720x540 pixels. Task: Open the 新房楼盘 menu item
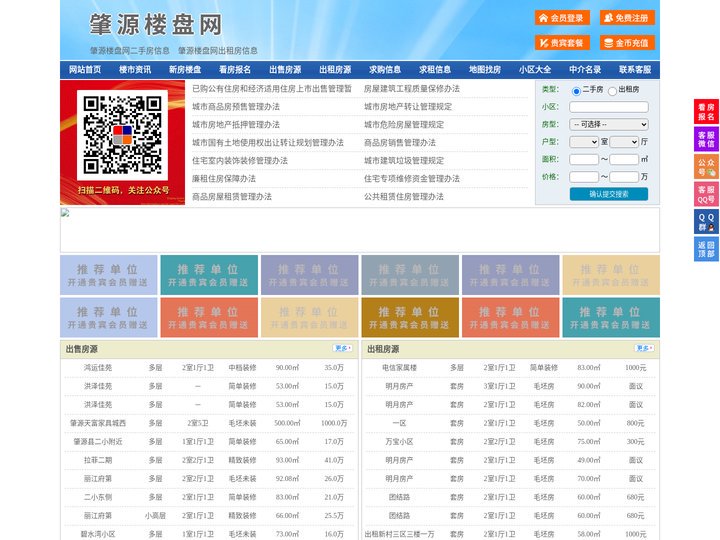[x=185, y=70]
